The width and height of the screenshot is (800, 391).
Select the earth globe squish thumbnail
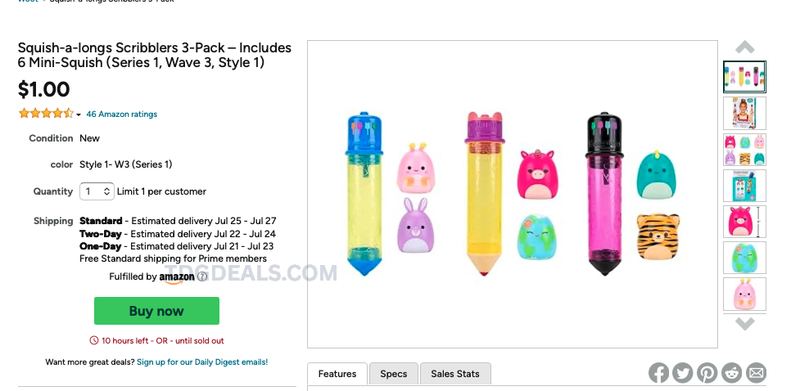click(744, 258)
